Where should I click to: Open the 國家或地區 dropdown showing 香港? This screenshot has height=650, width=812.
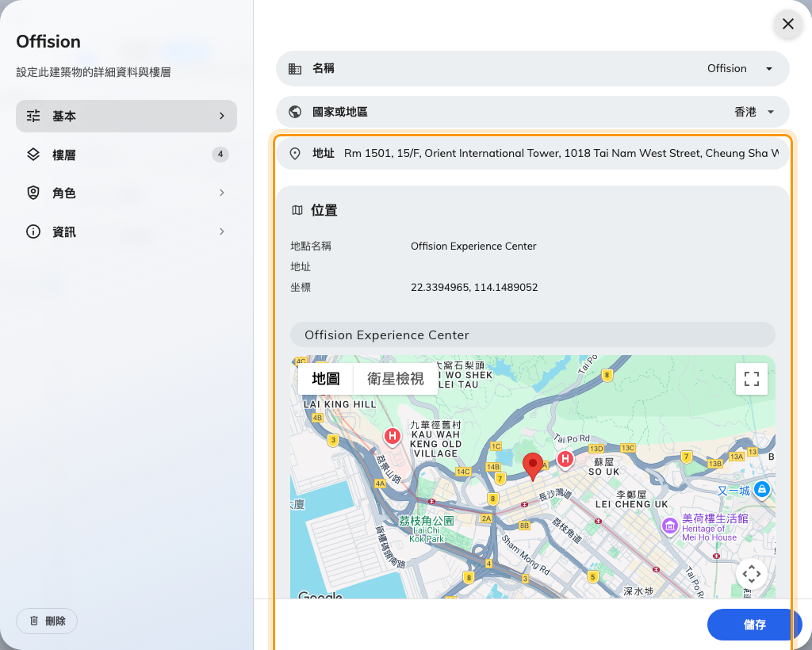tap(532, 112)
